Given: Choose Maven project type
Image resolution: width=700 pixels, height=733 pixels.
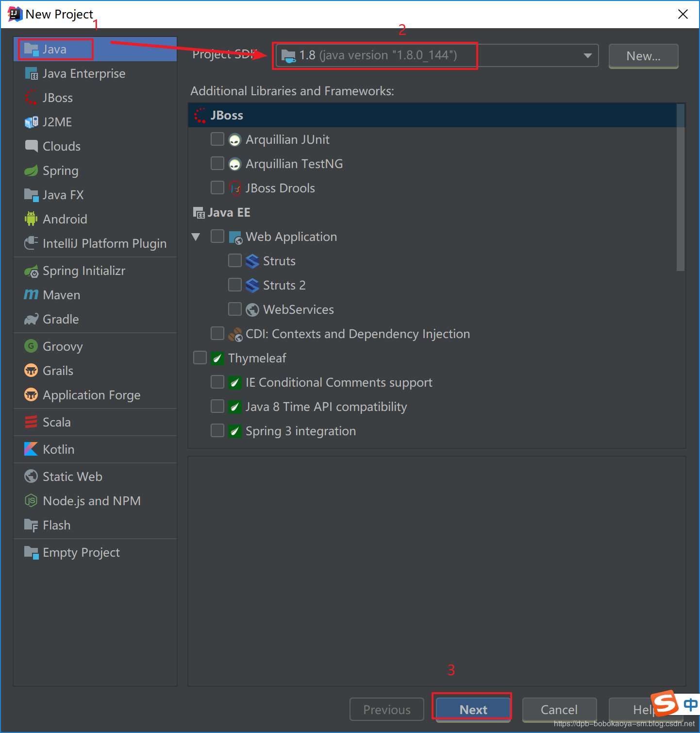Looking at the screenshot, I should coord(95,295).
